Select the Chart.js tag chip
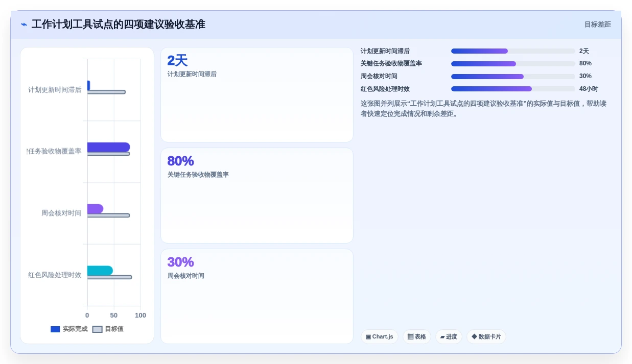Screen dimensions: 632x364 point(380,337)
